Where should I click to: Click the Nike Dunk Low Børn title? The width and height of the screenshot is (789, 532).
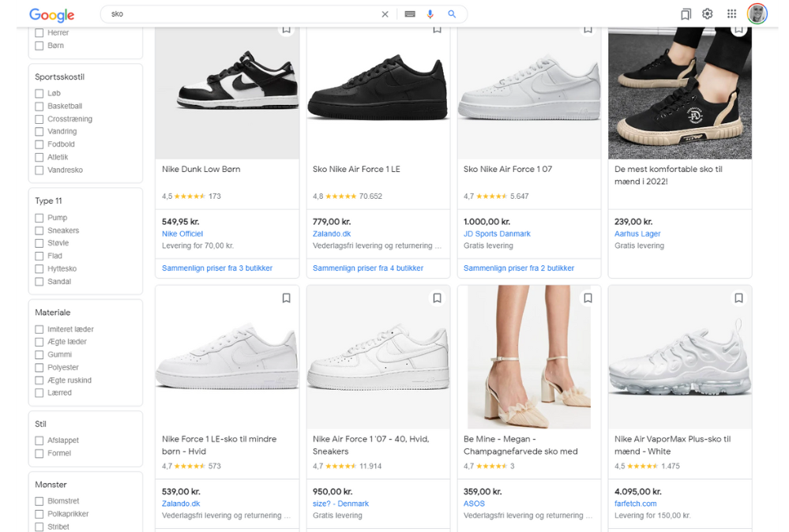click(x=201, y=170)
